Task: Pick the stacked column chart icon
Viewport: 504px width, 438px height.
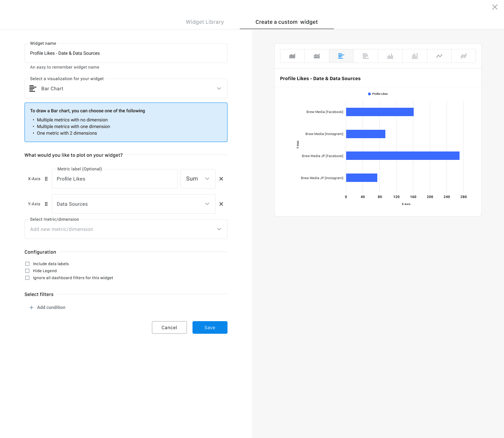Action: [x=415, y=56]
